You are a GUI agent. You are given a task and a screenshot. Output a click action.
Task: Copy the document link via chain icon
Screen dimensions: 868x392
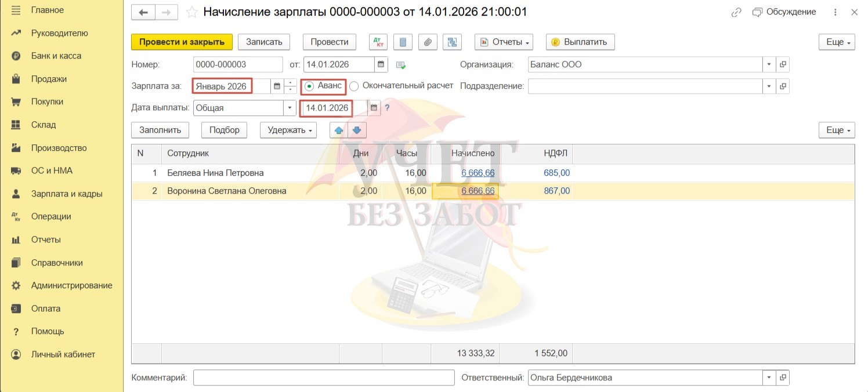click(736, 12)
